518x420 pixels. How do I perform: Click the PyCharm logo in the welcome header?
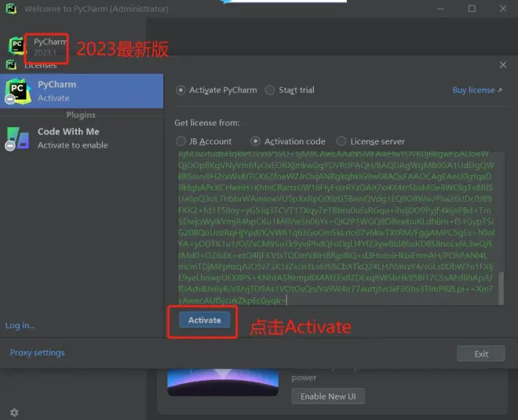[x=16, y=45]
